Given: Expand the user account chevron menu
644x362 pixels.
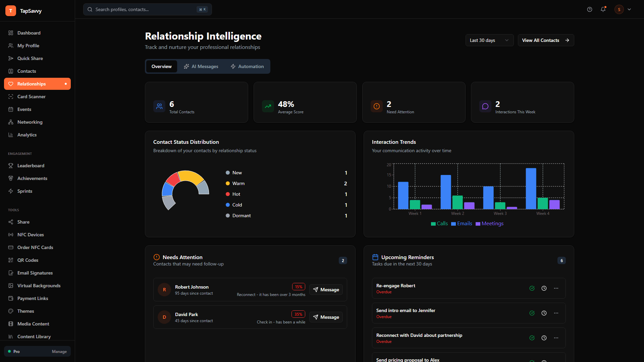Looking at the screenshot, I should [629, 9].
